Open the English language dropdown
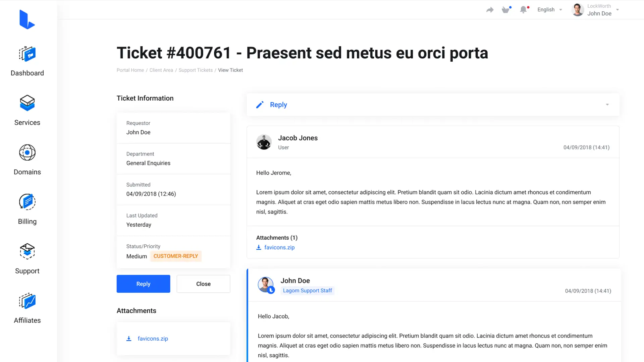Image resolution: width=644 pixels, height=362 pixels. (x=549, y=10)
